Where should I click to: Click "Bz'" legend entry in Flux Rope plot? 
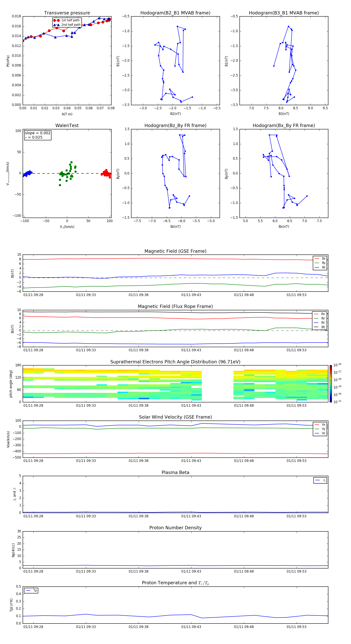click(320, 323)
